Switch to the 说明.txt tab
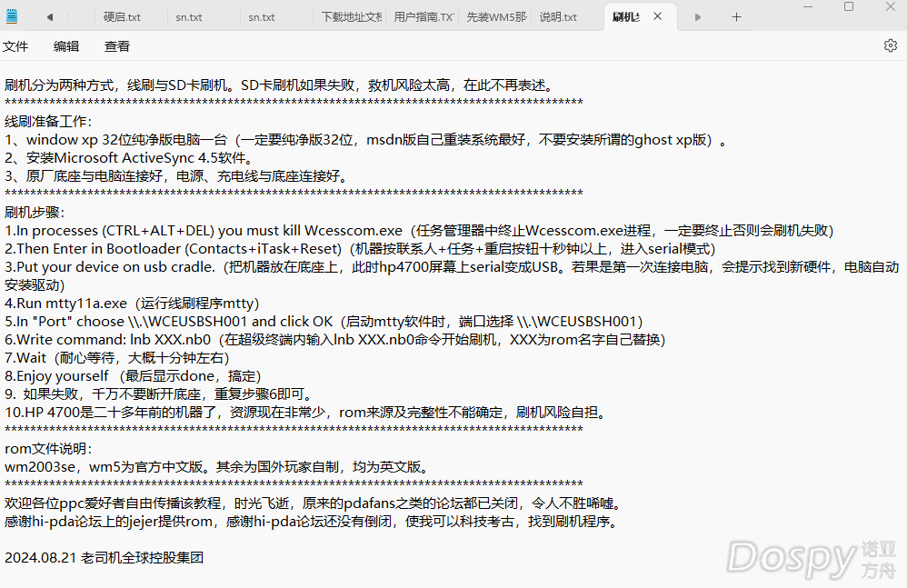The image size is (907, 588). point(558,17)
